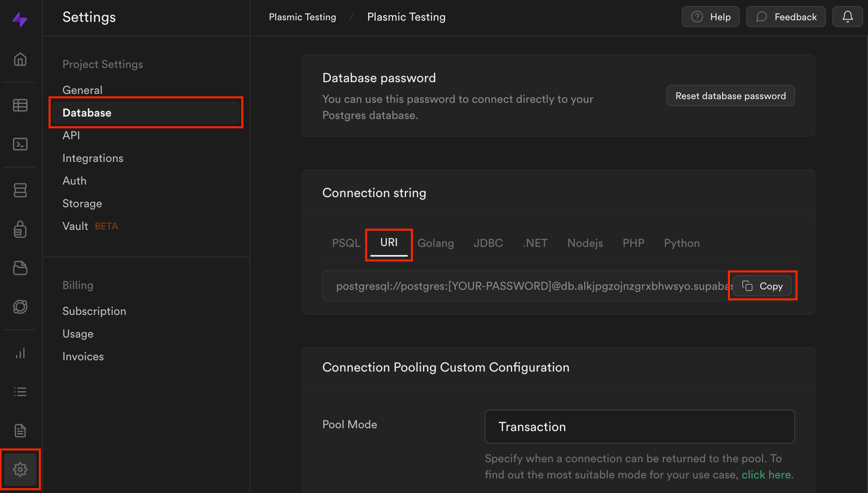Click the Help button
This screenshot has height=493, width=868.
711,17
